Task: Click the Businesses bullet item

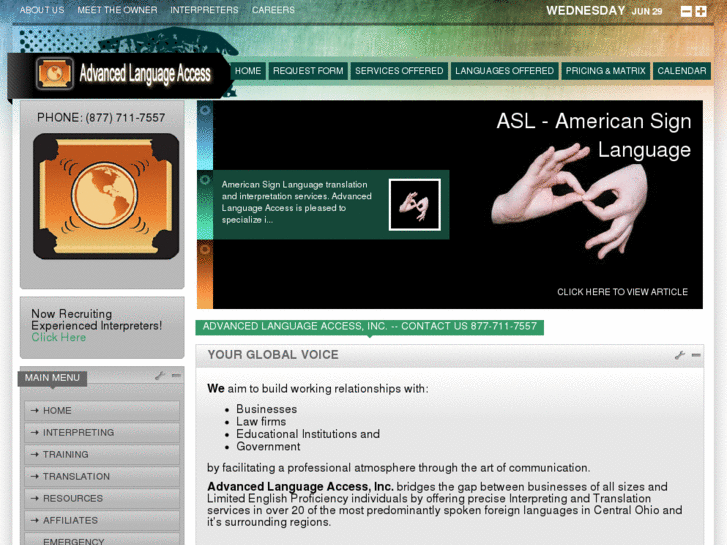Action: coord(267,409)
